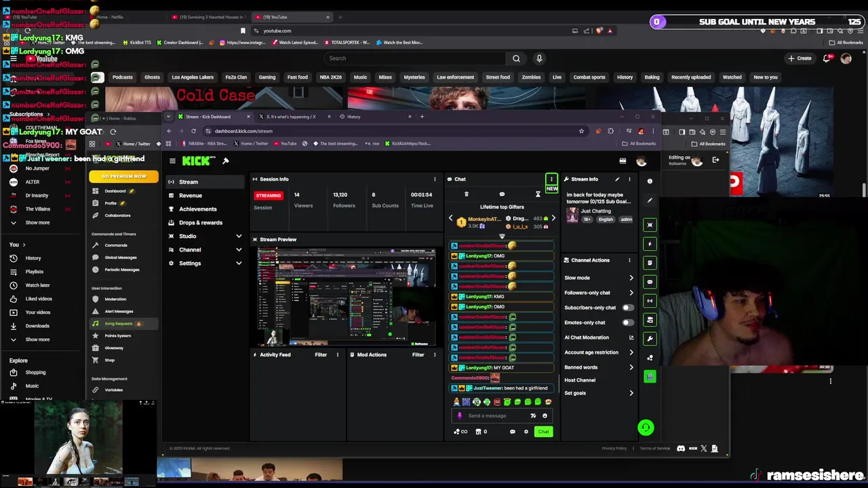Click the lightning bolt icon in the right rail
The width and height of the screenshot is (868, 488).
pyautogui.click(x=650, y=243)
